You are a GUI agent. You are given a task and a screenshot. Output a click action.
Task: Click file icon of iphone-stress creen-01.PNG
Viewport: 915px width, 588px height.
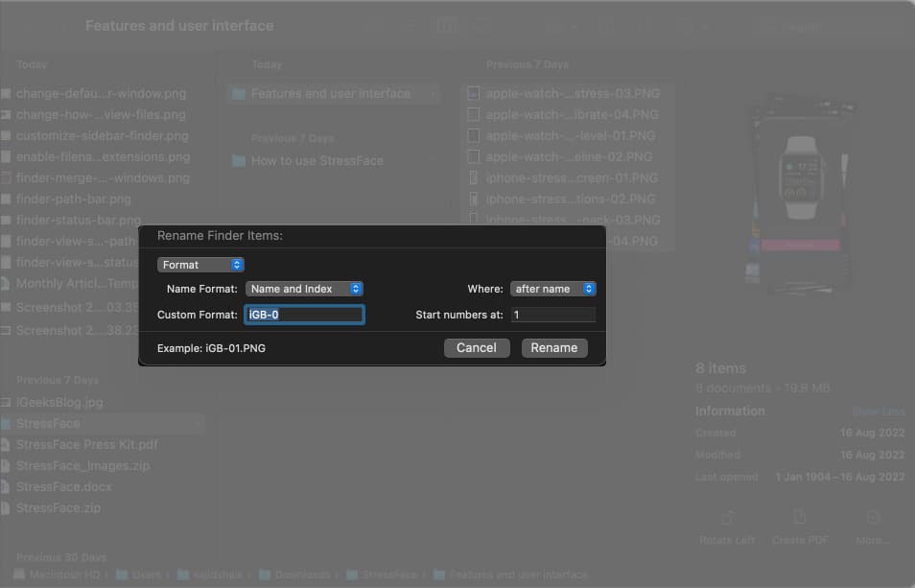click(473, 177)
